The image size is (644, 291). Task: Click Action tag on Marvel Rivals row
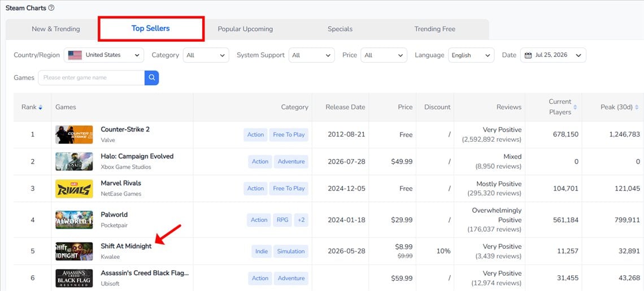click(x=255, y=188)
